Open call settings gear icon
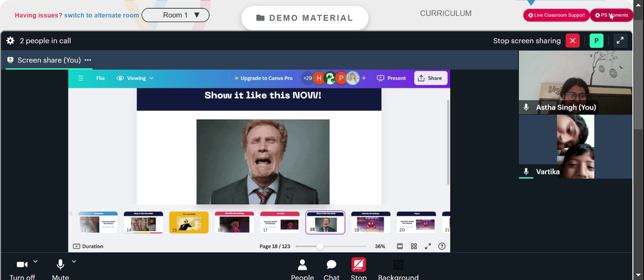The height and width of the screenshot is (280, 644). point(10,41)
